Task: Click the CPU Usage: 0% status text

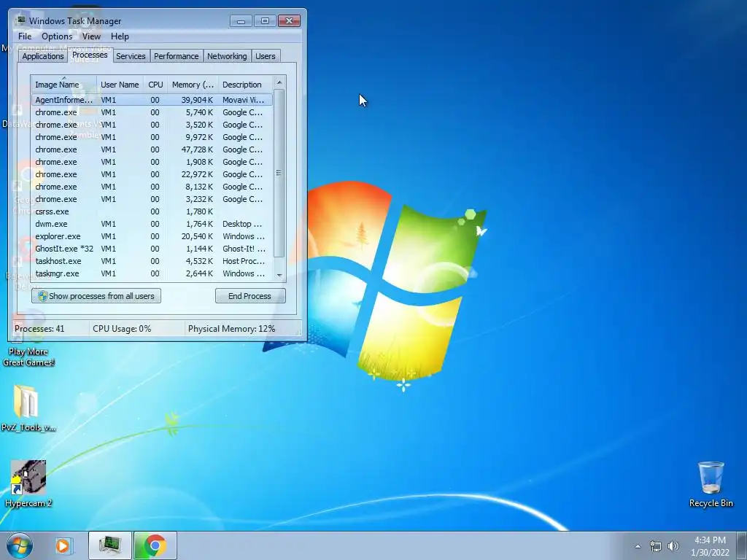Action: pos(122,329)
